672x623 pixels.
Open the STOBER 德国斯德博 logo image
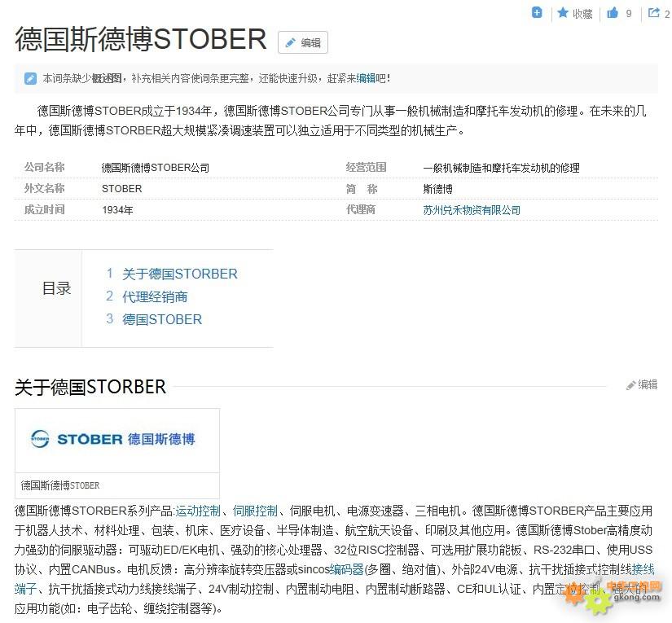pyautogui.click(x=117, y=441)
